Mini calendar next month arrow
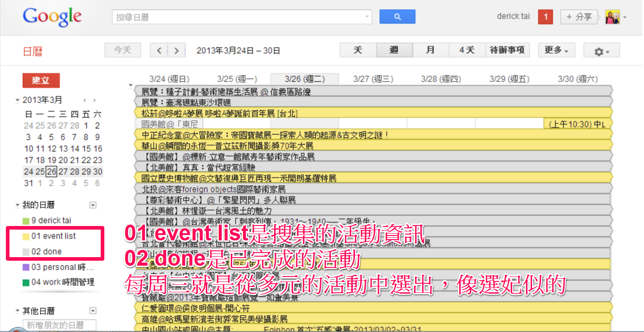Viewport: 644px width, 332px height. [x=94, y=100]
